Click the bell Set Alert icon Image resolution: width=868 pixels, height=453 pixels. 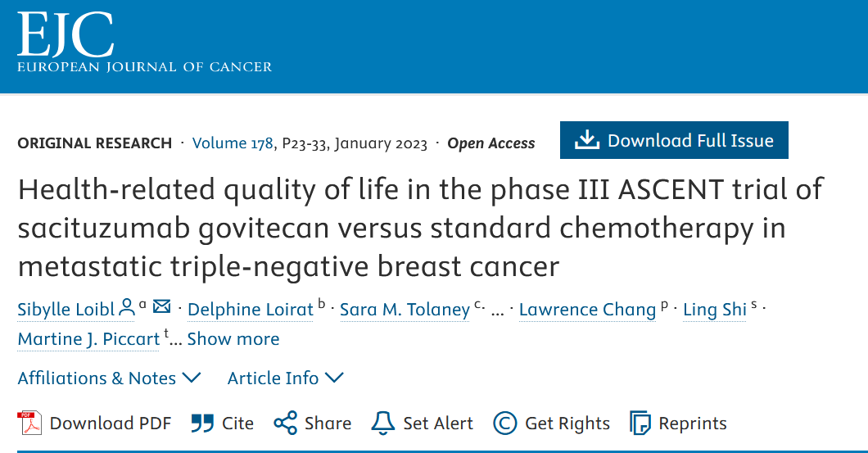coord(382,423)
